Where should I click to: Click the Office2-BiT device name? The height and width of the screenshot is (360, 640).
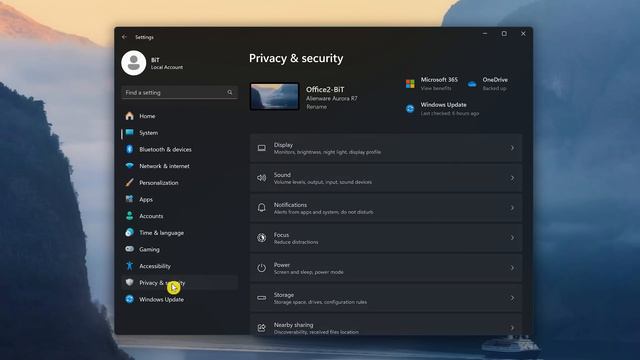point(325,89)
